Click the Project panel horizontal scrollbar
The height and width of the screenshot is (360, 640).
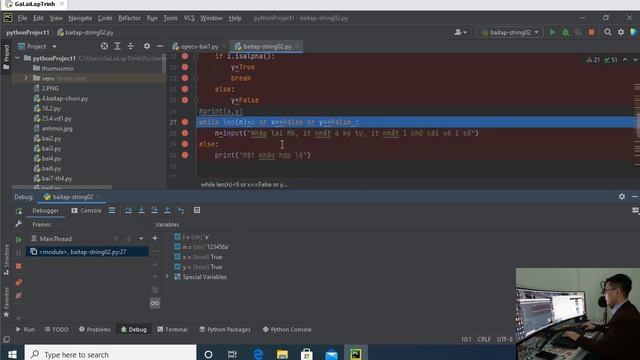click(x=62, y=187)
